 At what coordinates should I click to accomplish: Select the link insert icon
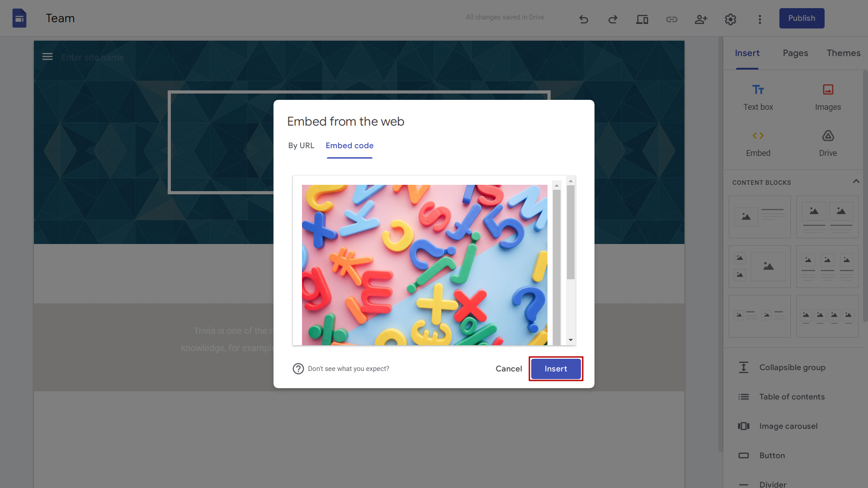tap(671, 18)
